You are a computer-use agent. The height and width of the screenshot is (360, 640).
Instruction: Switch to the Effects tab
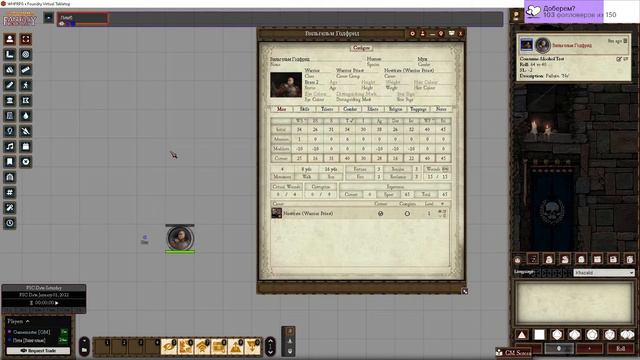click(x=373, y=109)
